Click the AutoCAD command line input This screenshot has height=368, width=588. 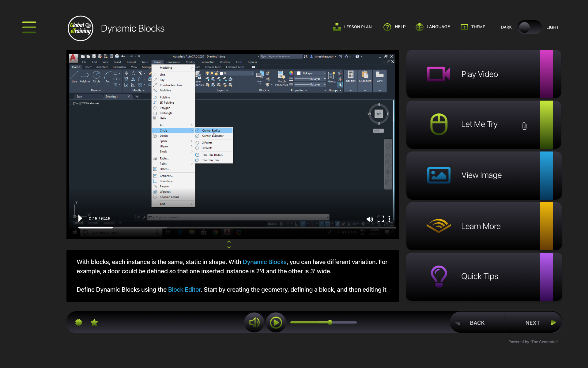238,217
